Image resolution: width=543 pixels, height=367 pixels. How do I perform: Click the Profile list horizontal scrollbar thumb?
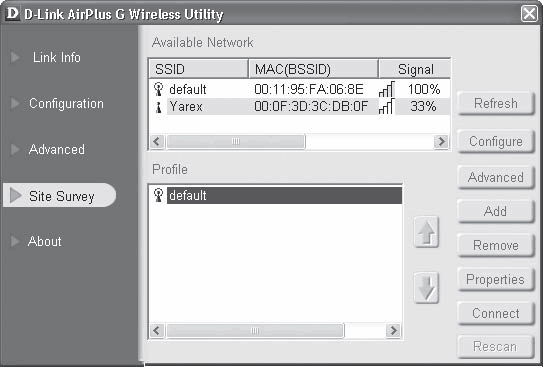click(x=255, y=330)
